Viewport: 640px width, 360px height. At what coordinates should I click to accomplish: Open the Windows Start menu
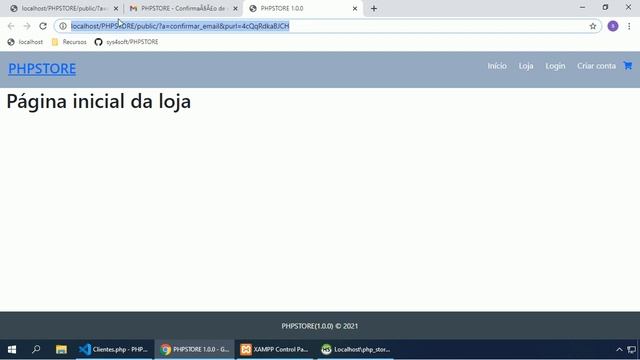(12, 349)
